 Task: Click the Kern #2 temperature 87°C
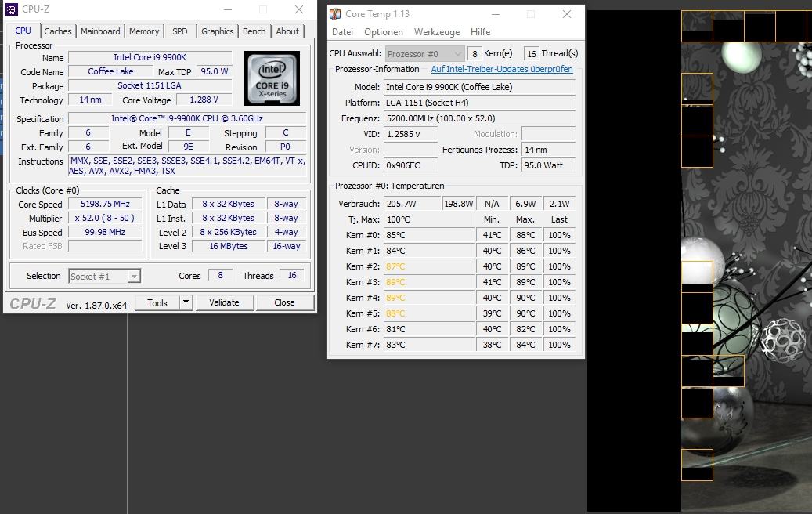pyautogui.click(x=429, y=266)
